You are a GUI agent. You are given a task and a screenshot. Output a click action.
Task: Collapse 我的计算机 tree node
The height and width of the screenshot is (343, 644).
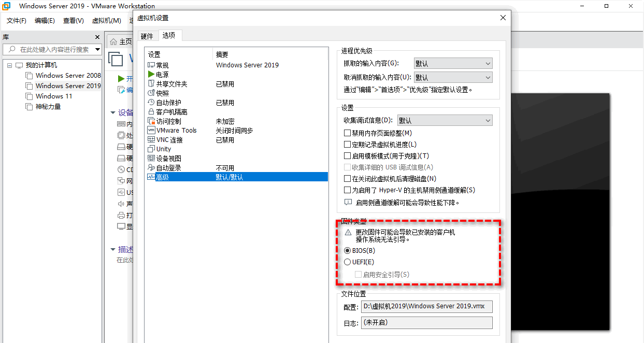click(x=10, y=65)
